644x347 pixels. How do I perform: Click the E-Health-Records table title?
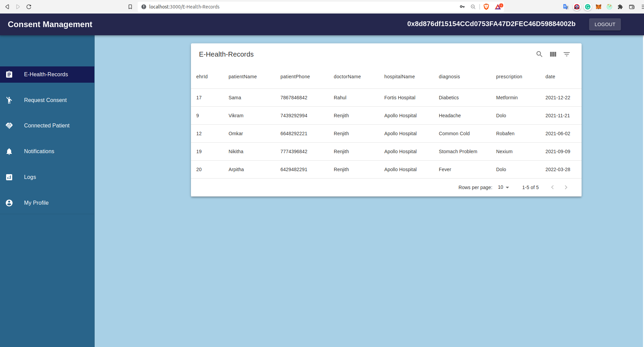pos(226,54)
